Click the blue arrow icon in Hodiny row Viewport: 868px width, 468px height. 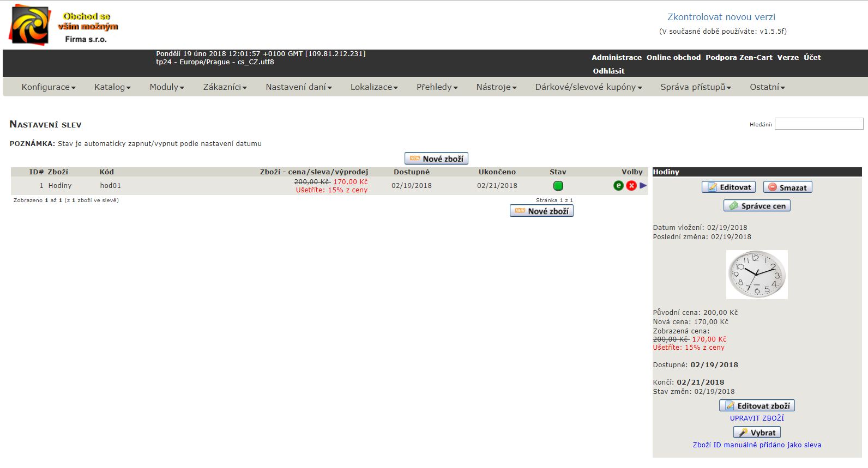click(643, 186)
